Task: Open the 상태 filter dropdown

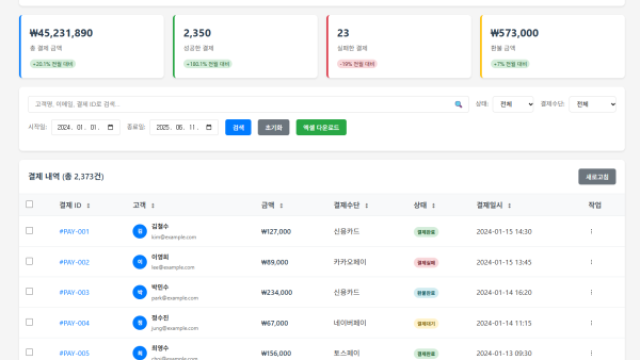Action: 513,104
